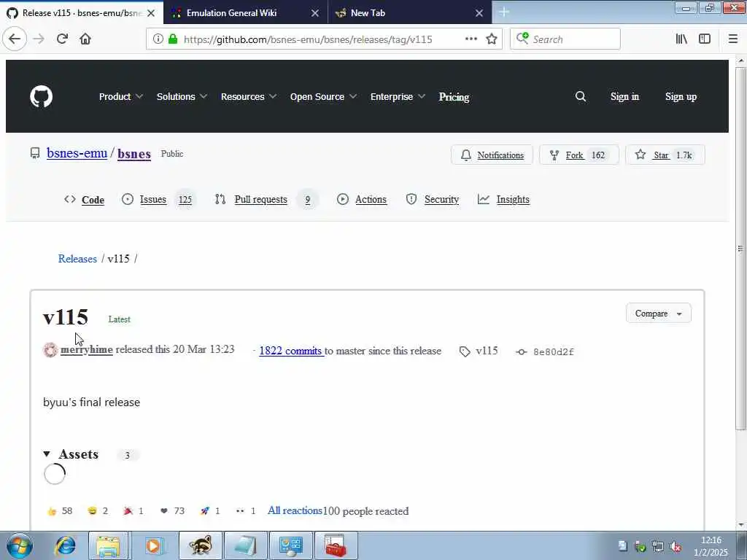Click the heart reaction with 73

point(172,511)
